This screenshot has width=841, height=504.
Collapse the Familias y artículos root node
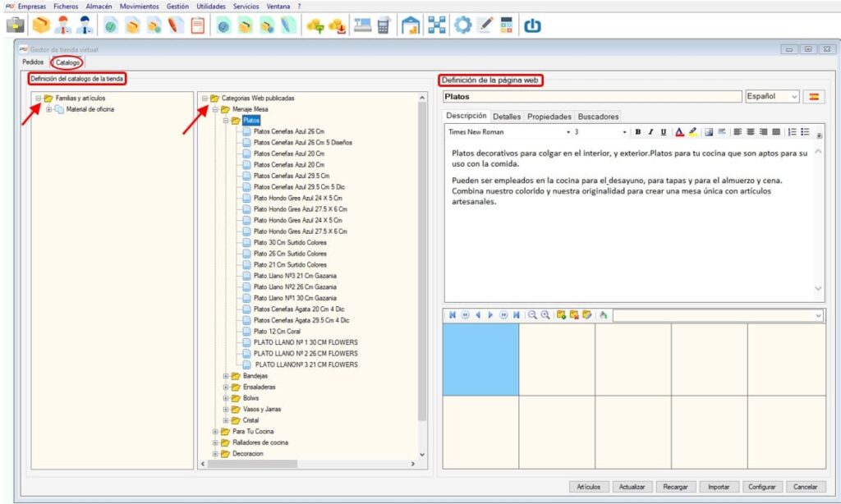pos(39,99)
